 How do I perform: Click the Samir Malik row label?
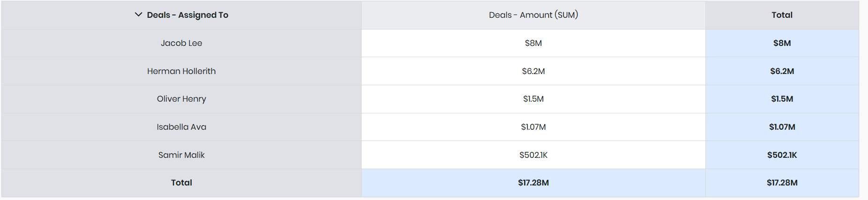click(x=181, y=155)
